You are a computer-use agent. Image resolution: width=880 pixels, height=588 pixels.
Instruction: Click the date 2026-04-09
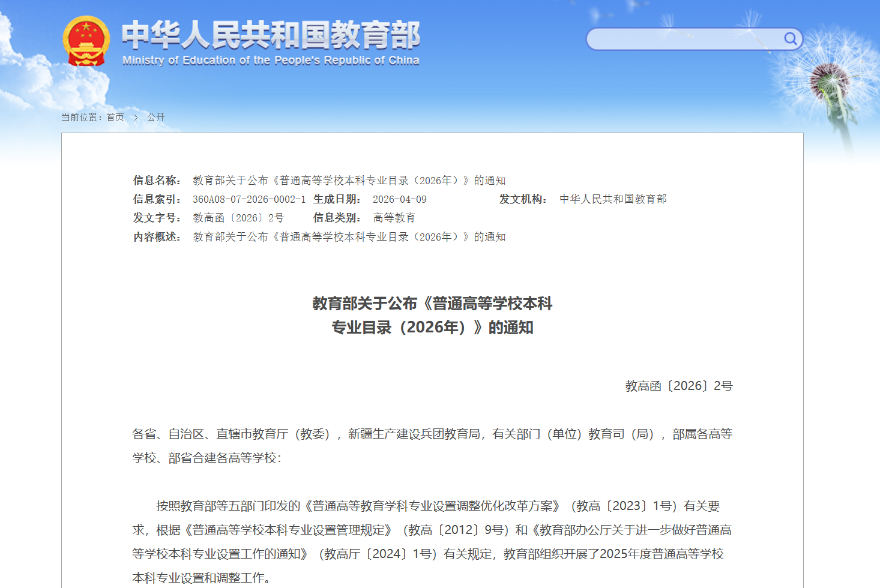(400, 199)
